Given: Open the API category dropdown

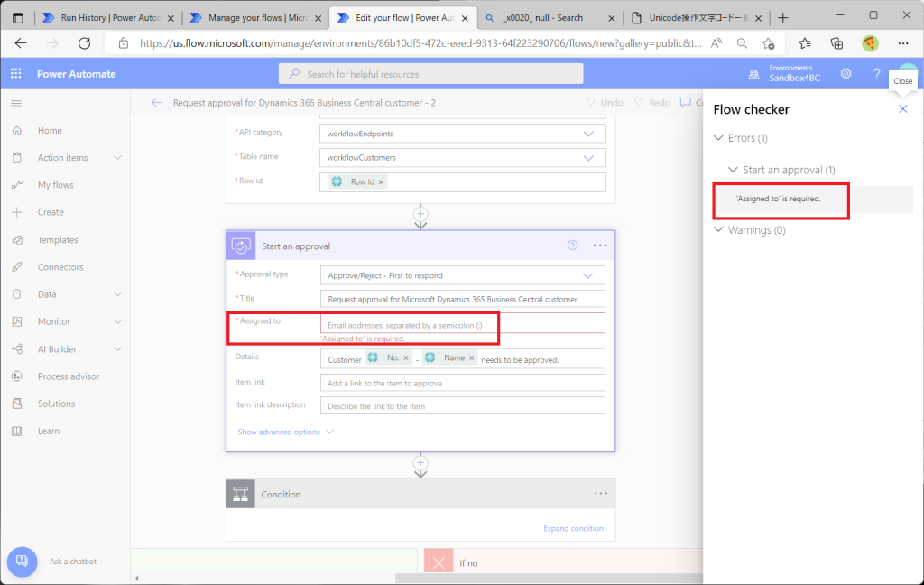Looking at the screenshot, I should tap(588, 134).
